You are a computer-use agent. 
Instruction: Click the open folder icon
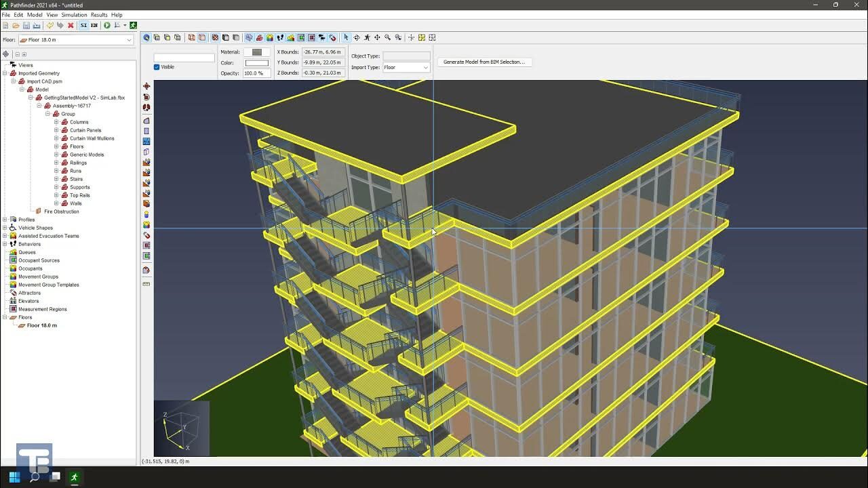coord(16,26)
